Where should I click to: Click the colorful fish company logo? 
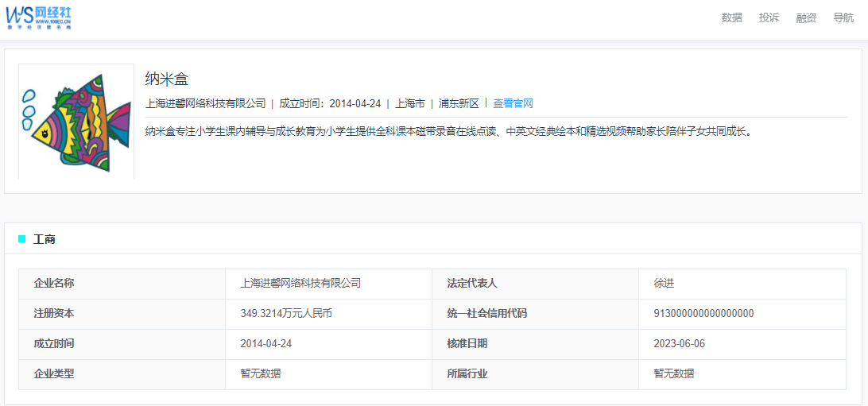click(x=76, y=122)
